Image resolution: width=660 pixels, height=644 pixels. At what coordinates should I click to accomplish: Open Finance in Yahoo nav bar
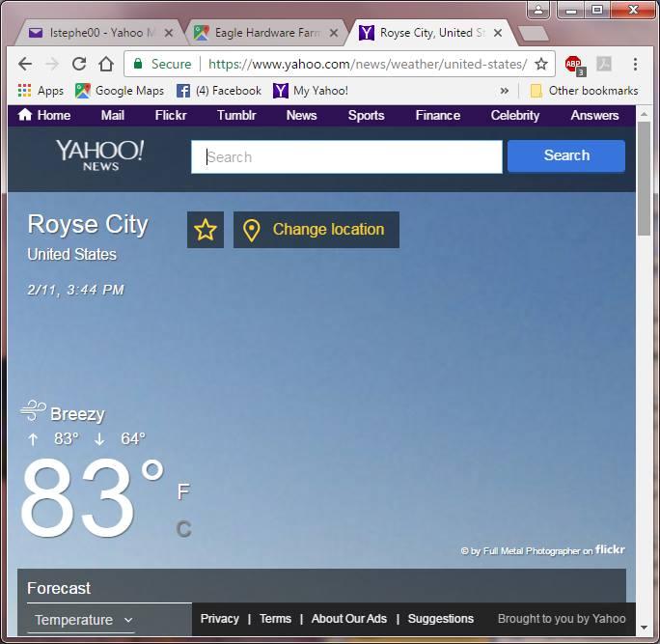coord(438,115)
